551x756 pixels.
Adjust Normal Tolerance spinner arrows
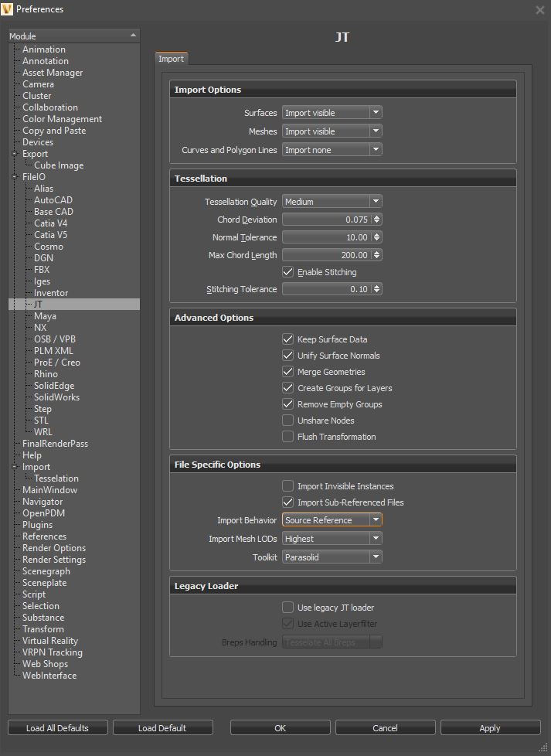click(x=377, y=237)
